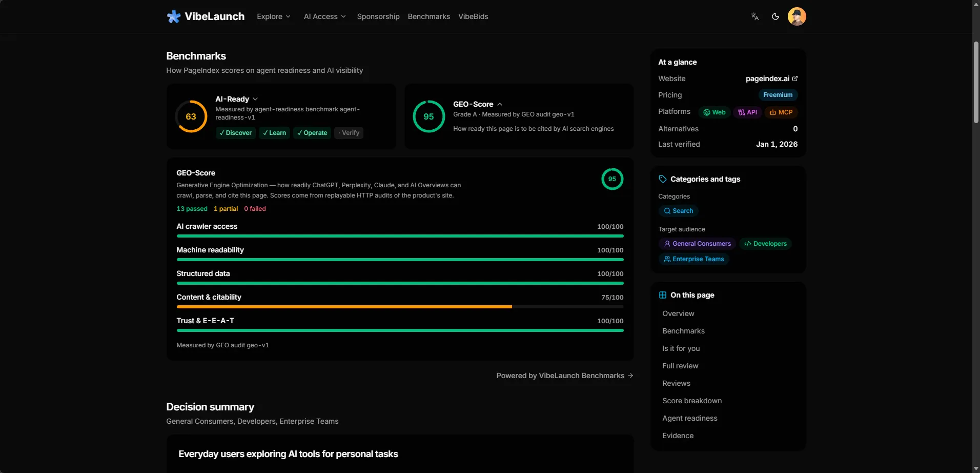Open the Sponsorship nav item
This screenshot has height=473, width=980.
378,16
